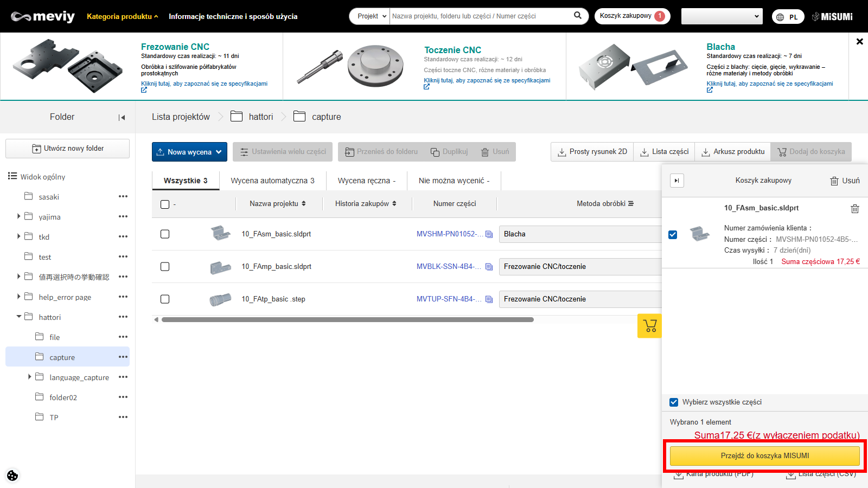This screenshot has width=868, height=488.
Task: Open Kategoria produktu menu
Action: pos(122,16)
